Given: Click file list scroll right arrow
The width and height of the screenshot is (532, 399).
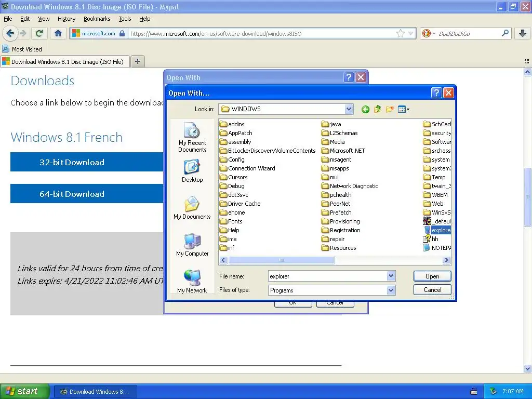Looking at the screenshot, I should click(x=446, y=260).
